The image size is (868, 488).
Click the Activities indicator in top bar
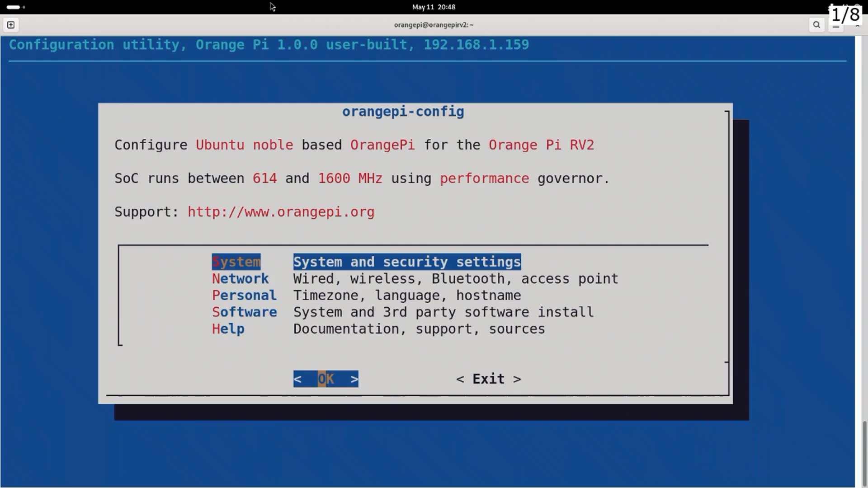click(16, 7)
